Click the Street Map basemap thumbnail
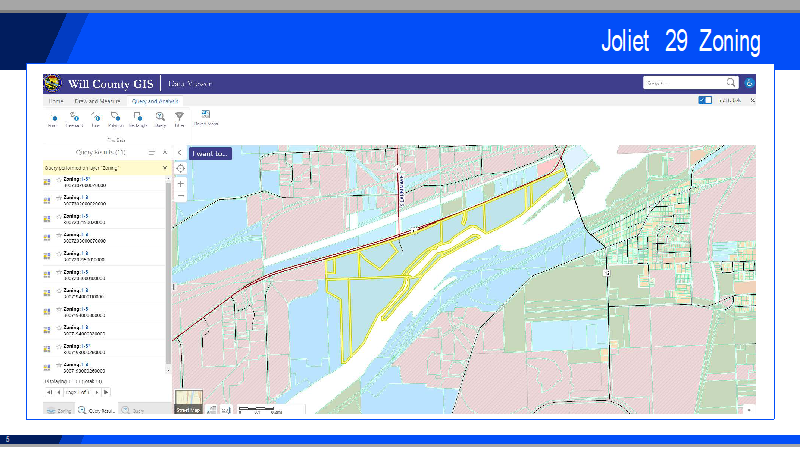 tap(188, 403)
